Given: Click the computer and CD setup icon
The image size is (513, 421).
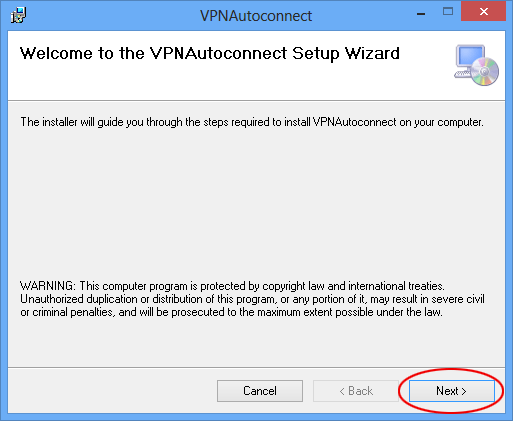Looking at the screenshot, I should pyautogui.click(x=477, y=65).
